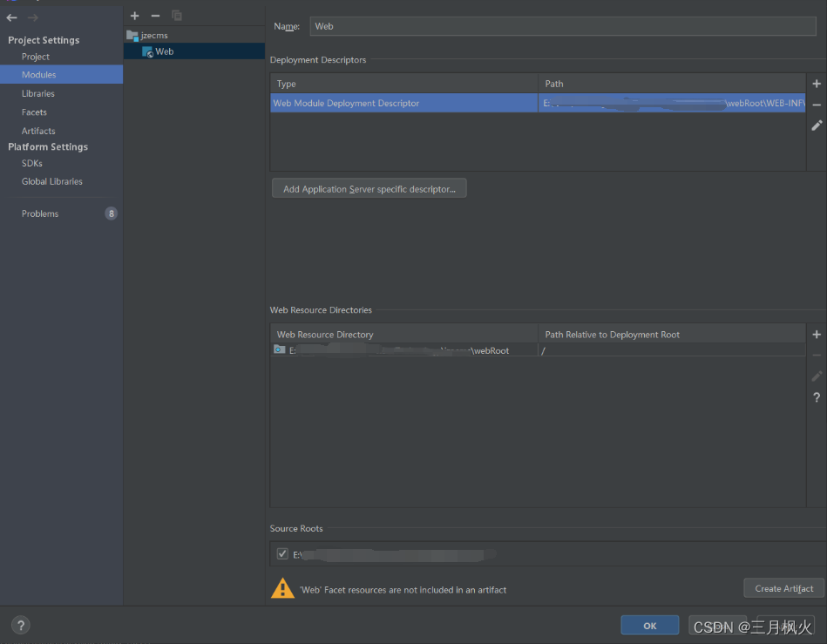Open the Libraries settings section
Image resolution: width=827 pixels, height=644 pixels.
(38, 93)
